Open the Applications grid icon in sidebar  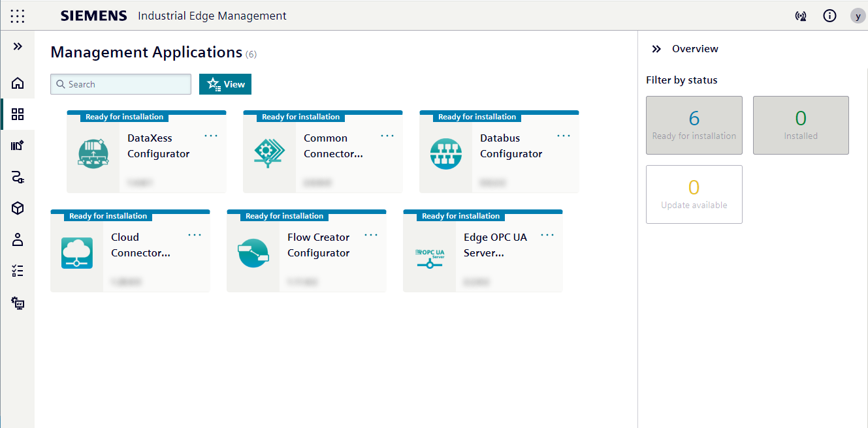pyautogui.click(x=17, y=114)
